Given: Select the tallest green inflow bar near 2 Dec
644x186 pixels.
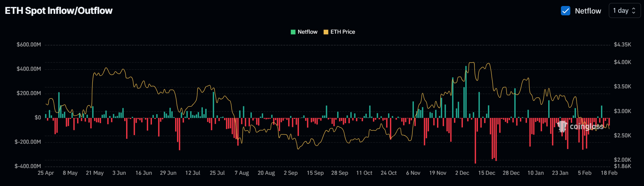Looking at the screenshot, I should click(x=466, y=92).
